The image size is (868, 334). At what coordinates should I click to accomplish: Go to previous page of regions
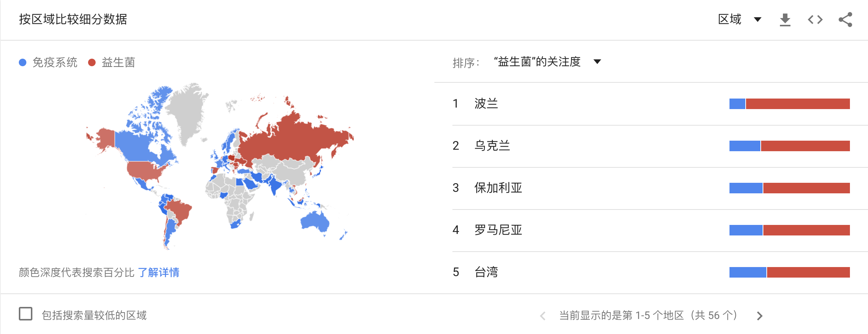tap(542, 316)
